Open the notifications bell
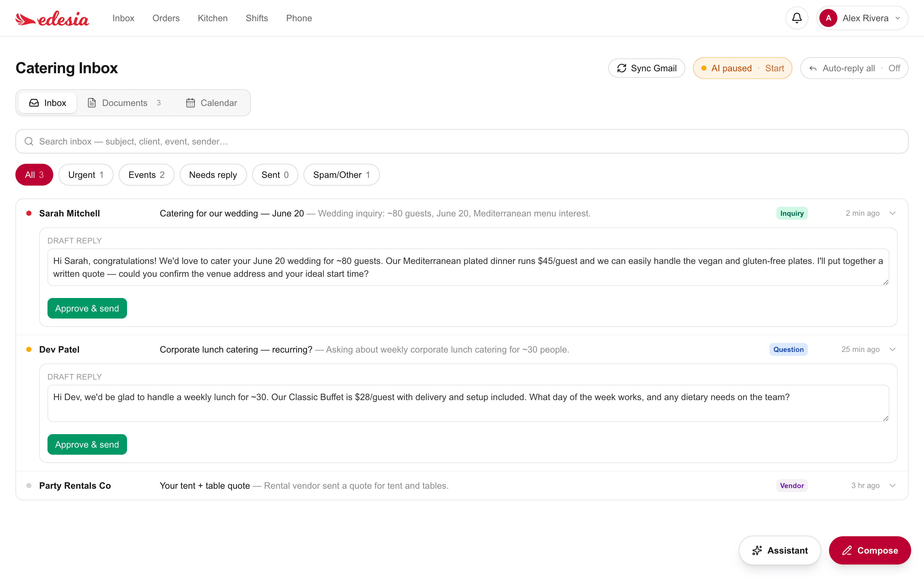924x578 pixels. pos(797,18)
